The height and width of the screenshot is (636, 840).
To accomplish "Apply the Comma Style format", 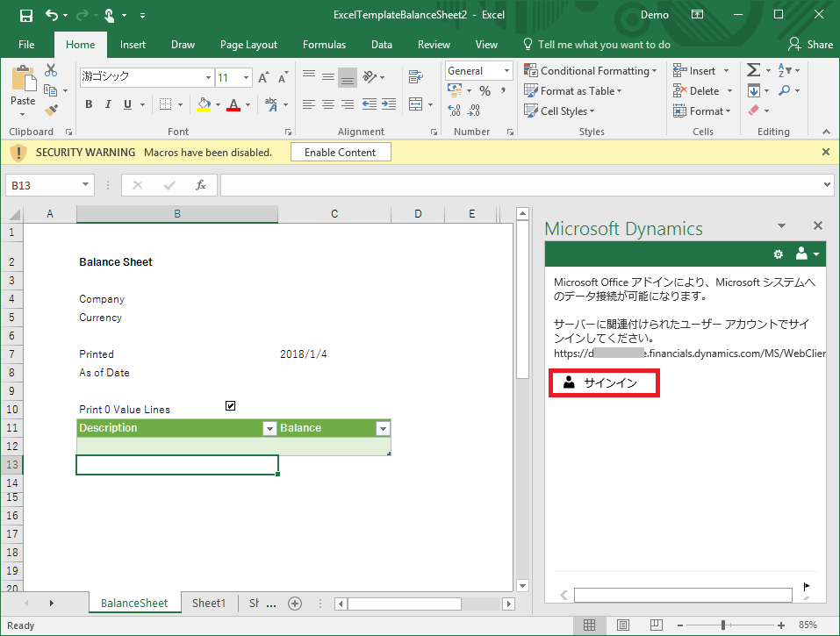I will click(504, 91).
